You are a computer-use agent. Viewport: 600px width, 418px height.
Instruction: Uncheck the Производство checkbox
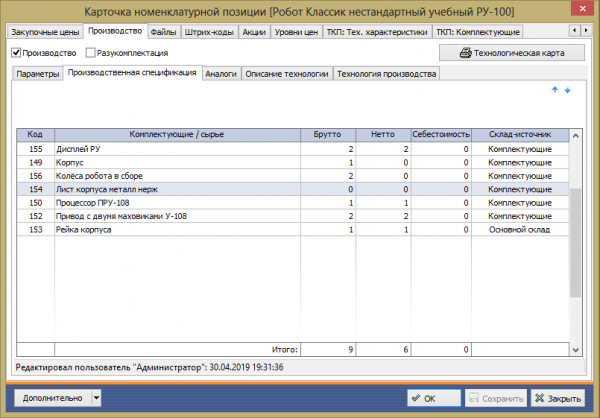pyautogui.click(x=16, y=52)
